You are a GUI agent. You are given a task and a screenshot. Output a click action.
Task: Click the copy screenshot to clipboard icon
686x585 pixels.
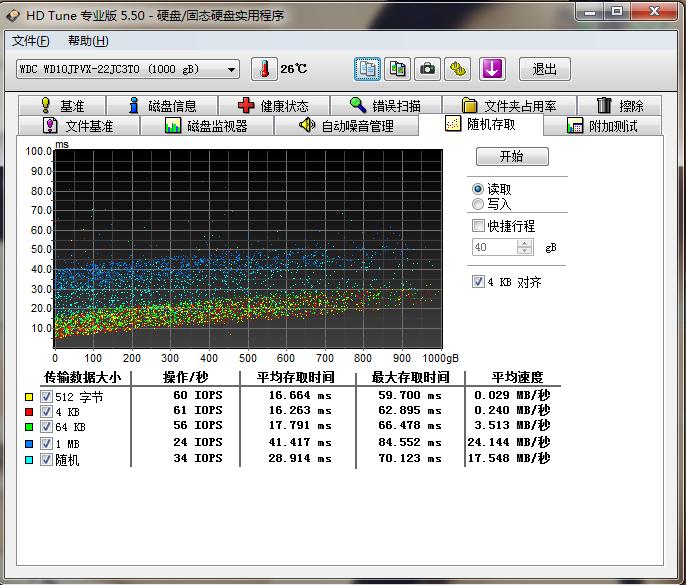click(x=398, y=69)
